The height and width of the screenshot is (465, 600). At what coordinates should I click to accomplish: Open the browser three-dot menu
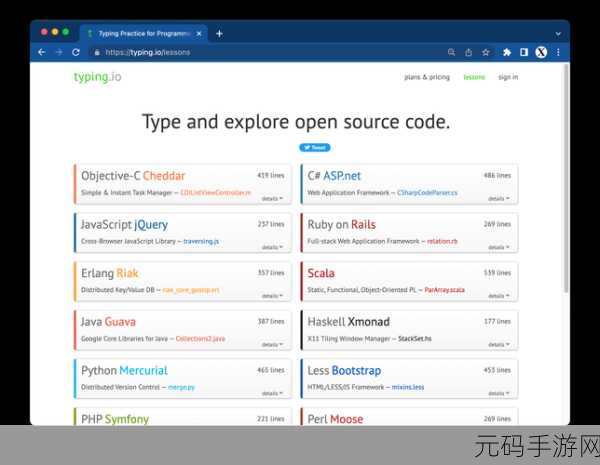(558, 52)
